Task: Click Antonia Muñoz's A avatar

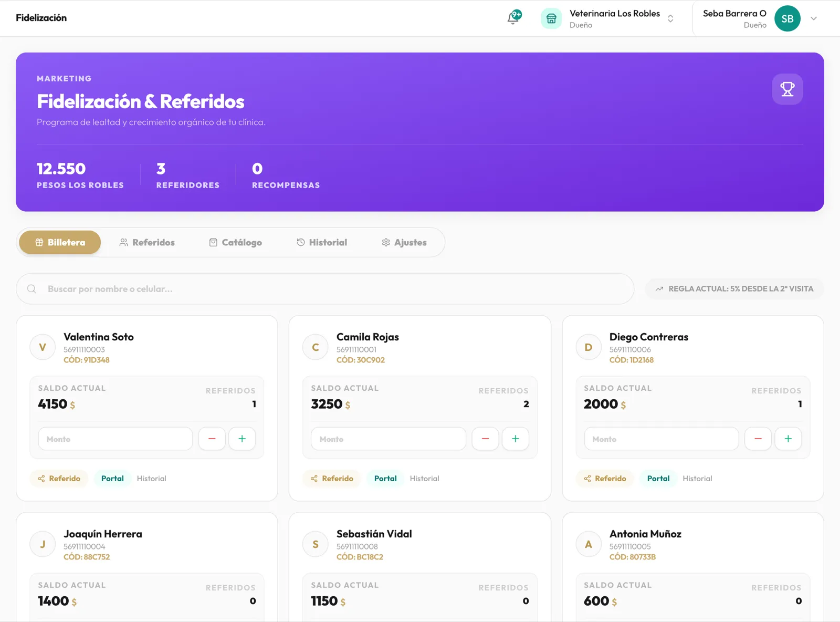Action: click(x=589, y=544)
